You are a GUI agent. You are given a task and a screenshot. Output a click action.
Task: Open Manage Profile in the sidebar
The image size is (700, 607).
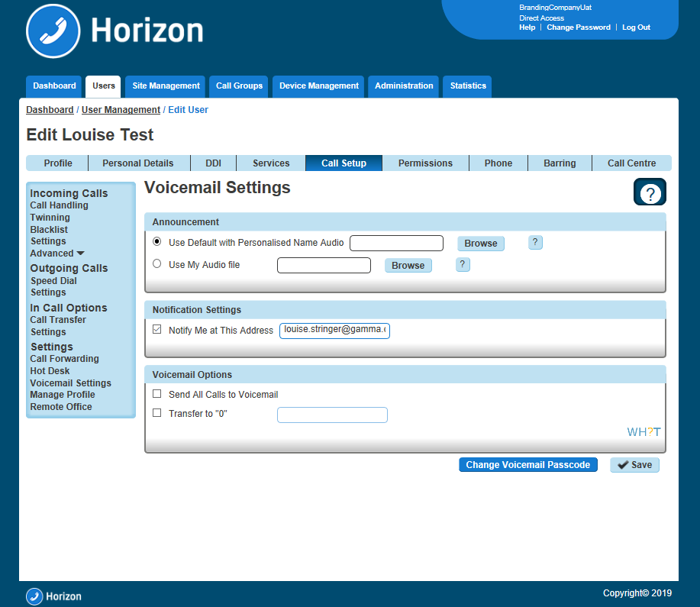(x=63, y=395)
